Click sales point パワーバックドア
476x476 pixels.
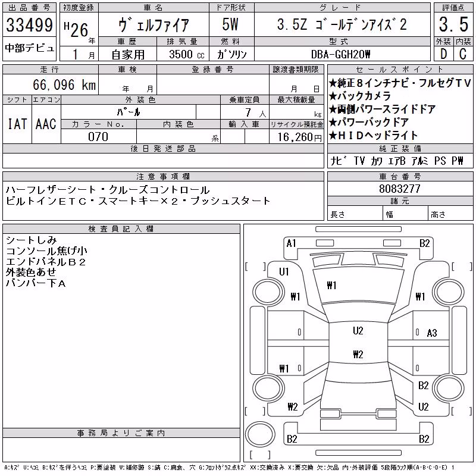tap(369, 122)
